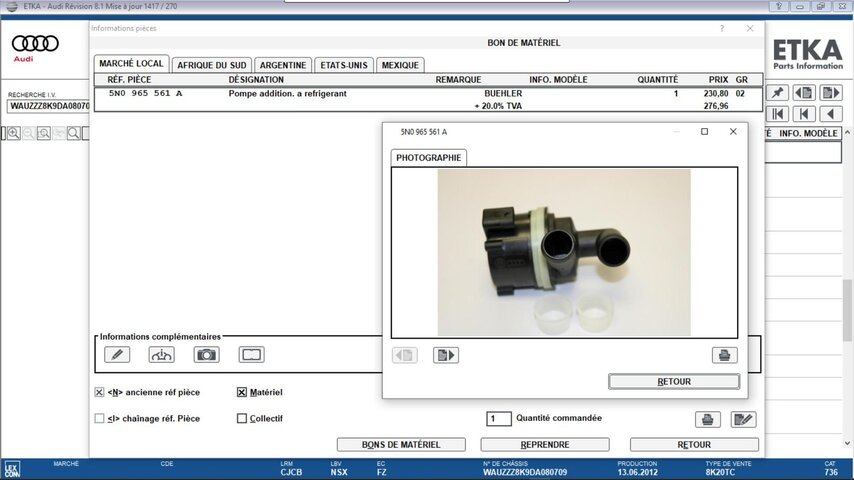This screenshot has width=854, height=480.
Task: Click type de vente 8K20TC
Action: 721,472
